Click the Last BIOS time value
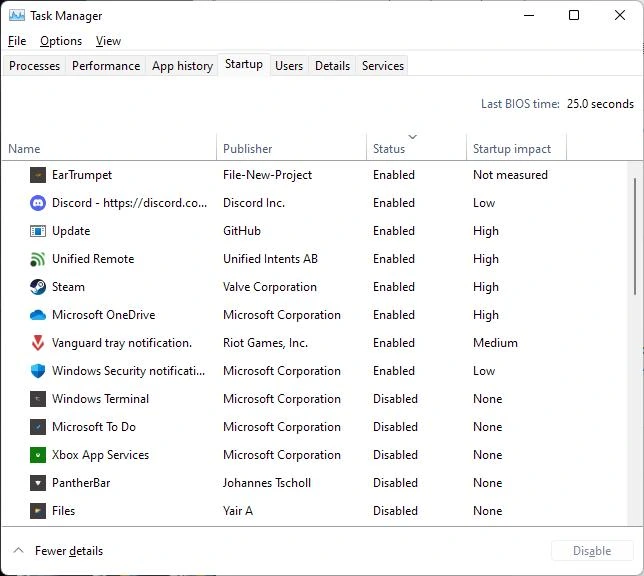 click(x=600, y=104)
